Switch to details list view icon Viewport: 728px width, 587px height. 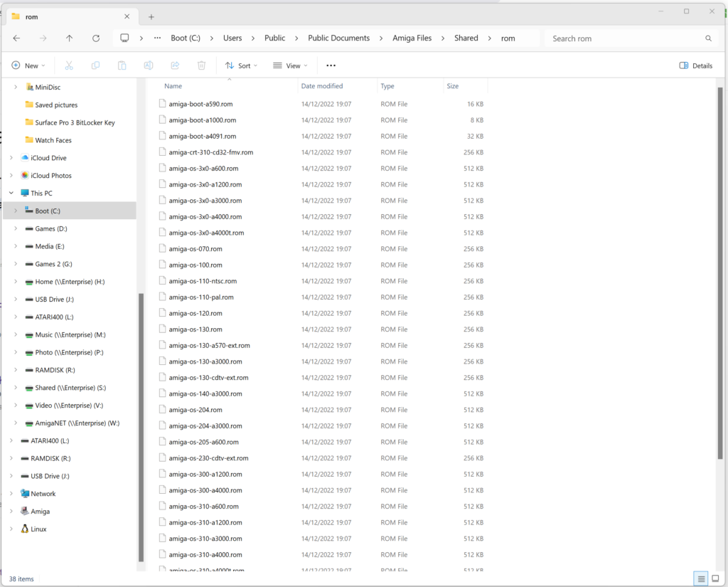(701, 578)
